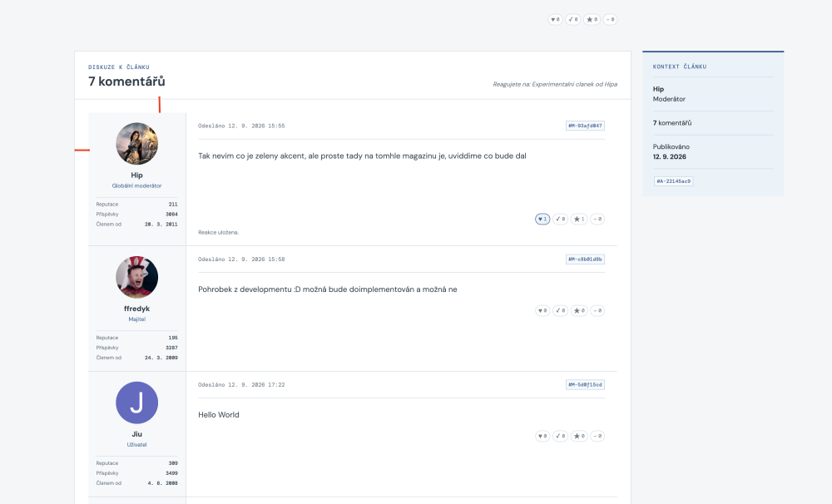Star ffredyk's Pohrobek comment
Screen dimensions: 832x504
pos(579,311)
